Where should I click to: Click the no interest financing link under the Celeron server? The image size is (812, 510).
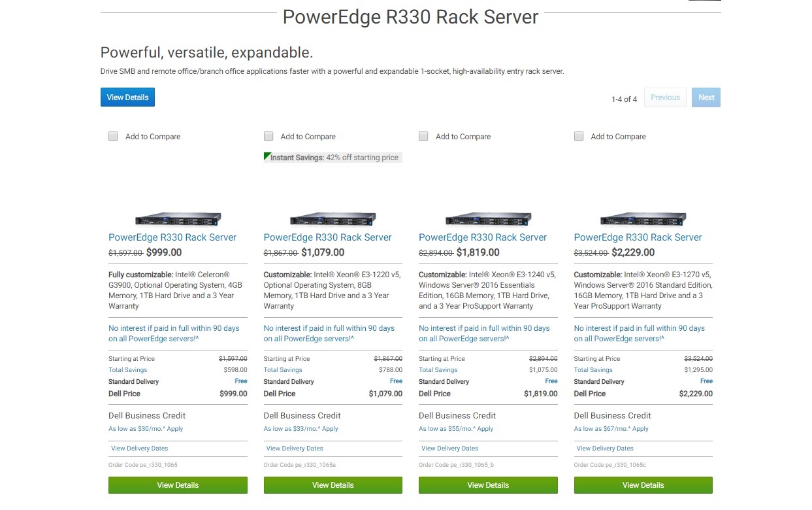174,333
